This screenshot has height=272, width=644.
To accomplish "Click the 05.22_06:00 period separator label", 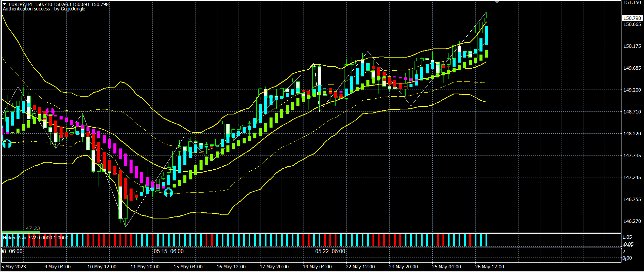I will click(330, 251).
